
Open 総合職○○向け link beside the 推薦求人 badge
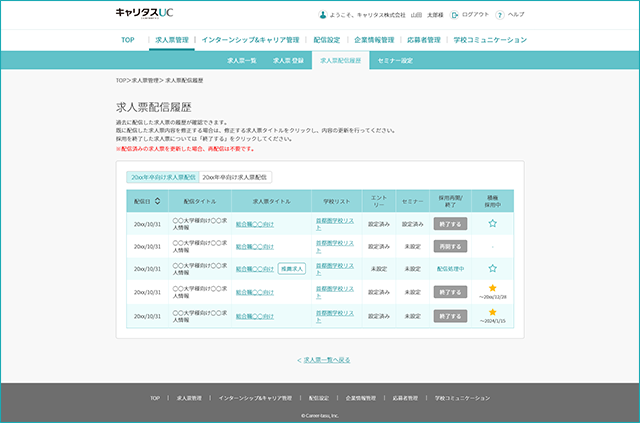pyautogui.click(x=255, y=269)
